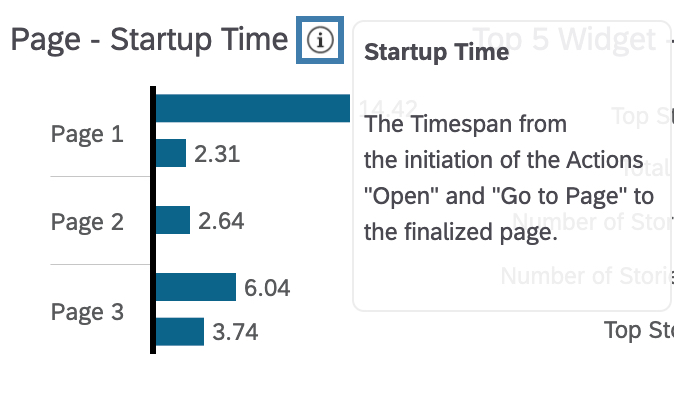
Task: Select the Page 3 bar valued 6.04
Action: point(196,287)
